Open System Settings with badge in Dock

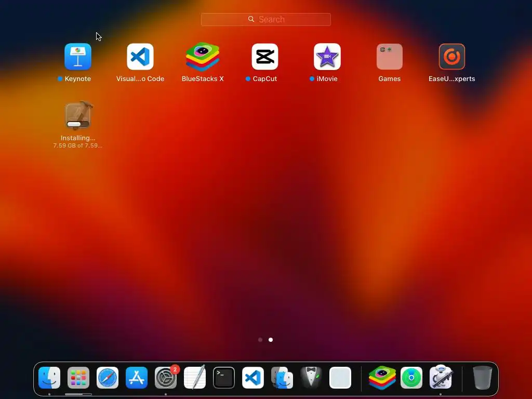tap(166, 378)
